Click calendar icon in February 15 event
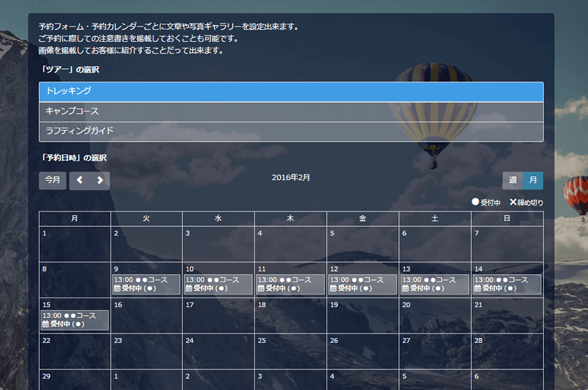The height and width of the screenshot is (390, 588). click(x=46, y=324)
